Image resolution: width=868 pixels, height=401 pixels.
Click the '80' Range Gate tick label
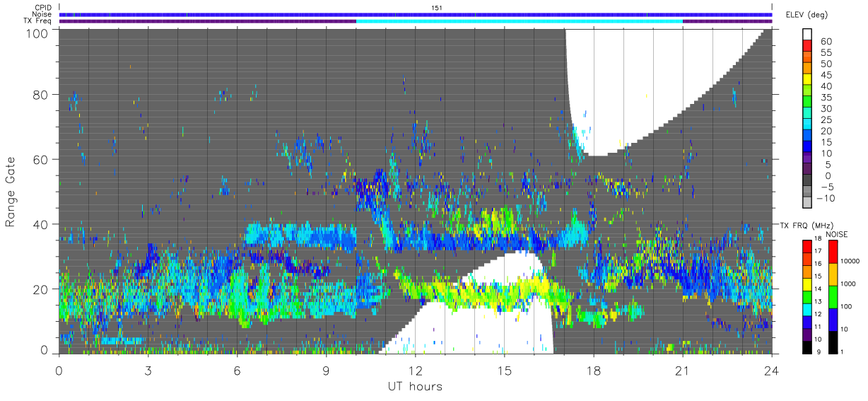tap(41, 95)
